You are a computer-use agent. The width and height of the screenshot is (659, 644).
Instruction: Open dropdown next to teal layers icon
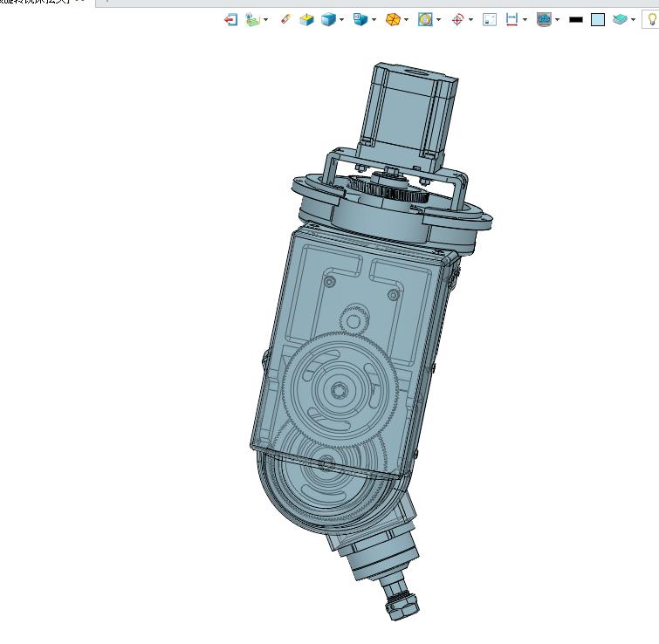click(633, 20)
